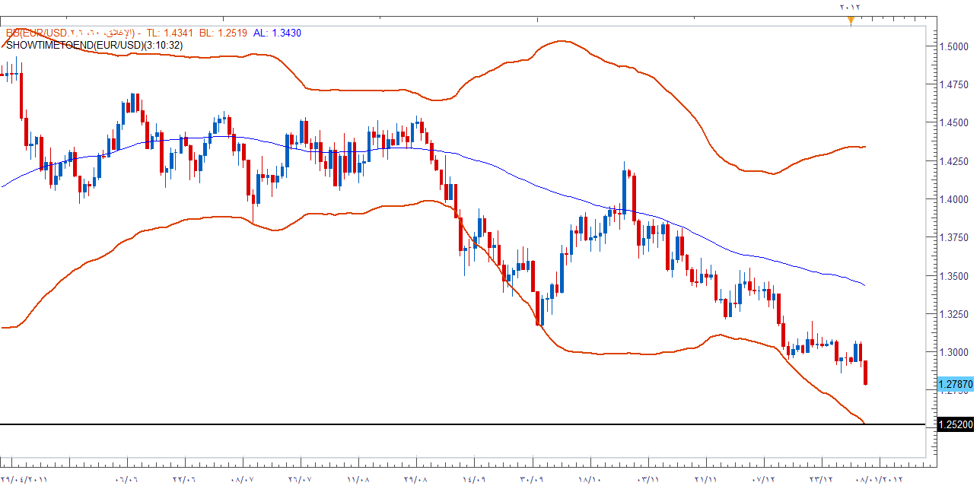The width and height of the screenshot is (980, 489).
Task: Click the 1.5000 label on price axis
Action: pos(955,46)
